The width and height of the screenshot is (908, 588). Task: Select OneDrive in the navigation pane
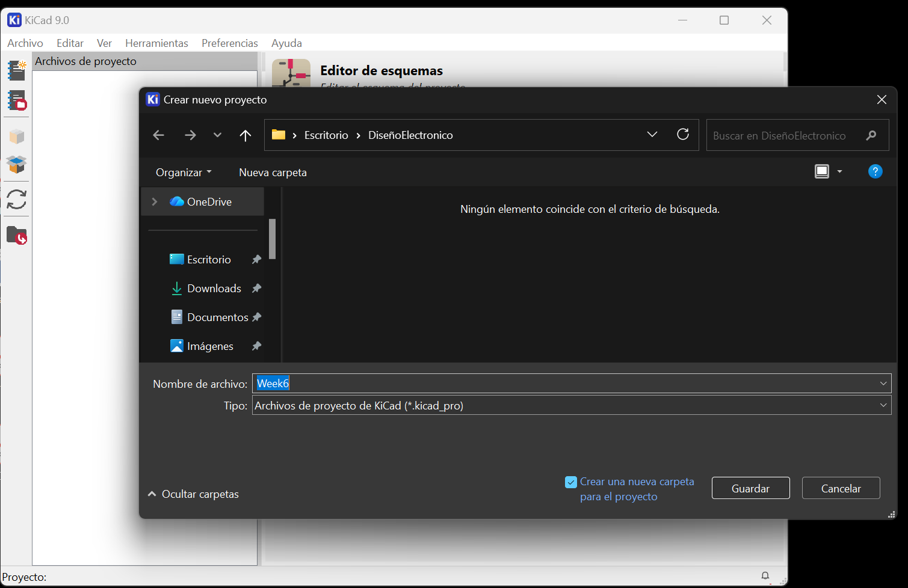[203, 202]
